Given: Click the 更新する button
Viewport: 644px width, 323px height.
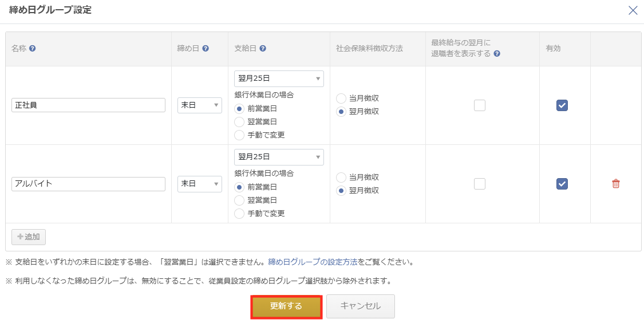Looking at the screenshot, I should (x=286, y=306).
